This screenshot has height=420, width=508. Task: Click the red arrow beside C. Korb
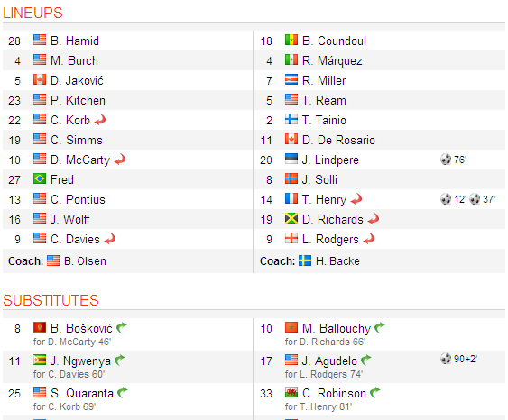100,120
